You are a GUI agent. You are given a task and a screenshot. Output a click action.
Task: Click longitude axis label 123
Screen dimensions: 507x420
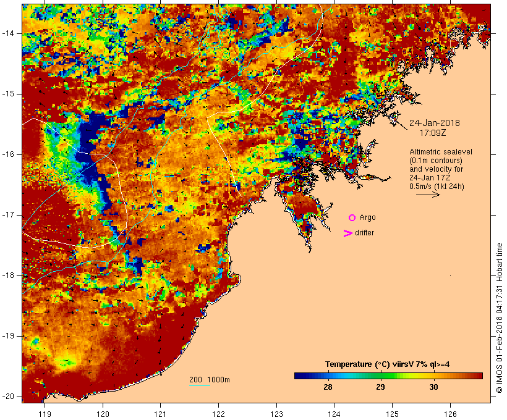[276, 414]
